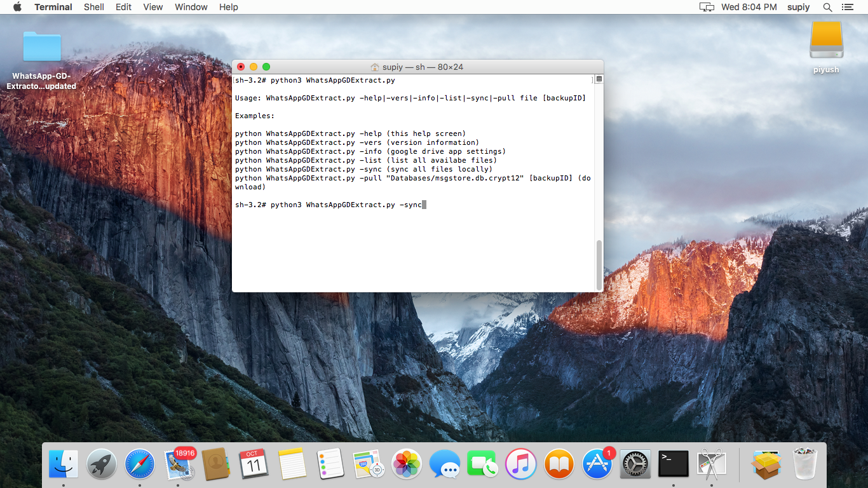Viewport: 868px width, 488px height.
Task: Open the supiy user menu
Action: click(x=799, y=7)
